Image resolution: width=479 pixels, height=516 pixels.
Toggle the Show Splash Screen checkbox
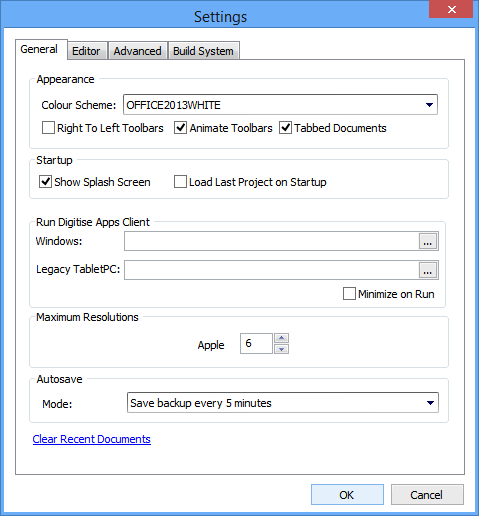pyautogui.click(x=45, y=182)
